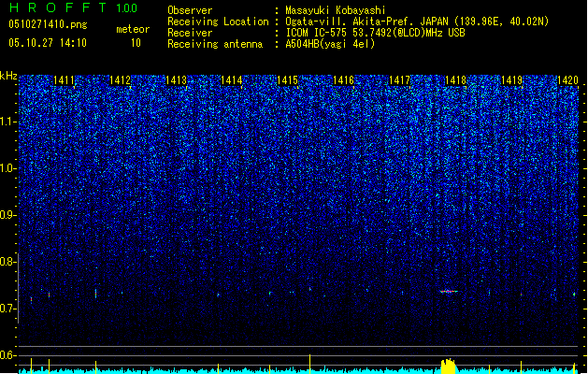Click the 0.7 kHz frequency label
The width and height of the screenshot is (588, 374).
[8, 309]
